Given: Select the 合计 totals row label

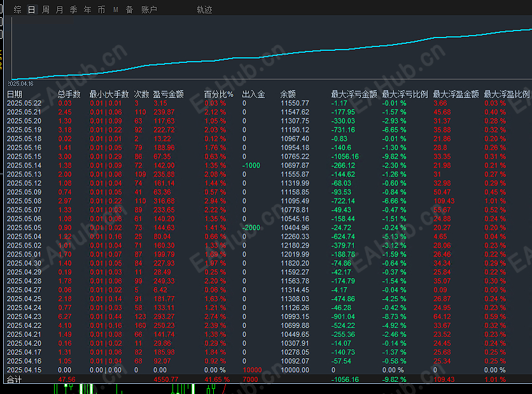Looking at the screenshot, I should pyautogui.click(x=14, y=379).
